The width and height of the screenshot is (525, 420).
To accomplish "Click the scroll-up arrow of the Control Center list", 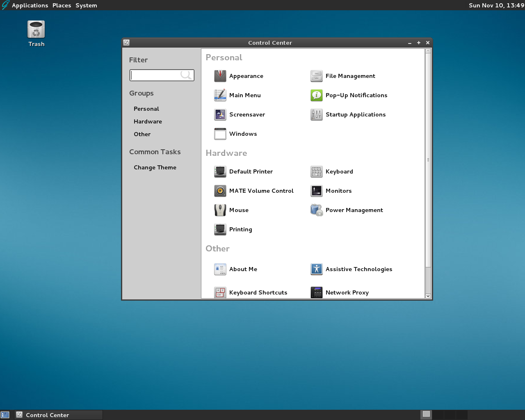I will point(428,51).
